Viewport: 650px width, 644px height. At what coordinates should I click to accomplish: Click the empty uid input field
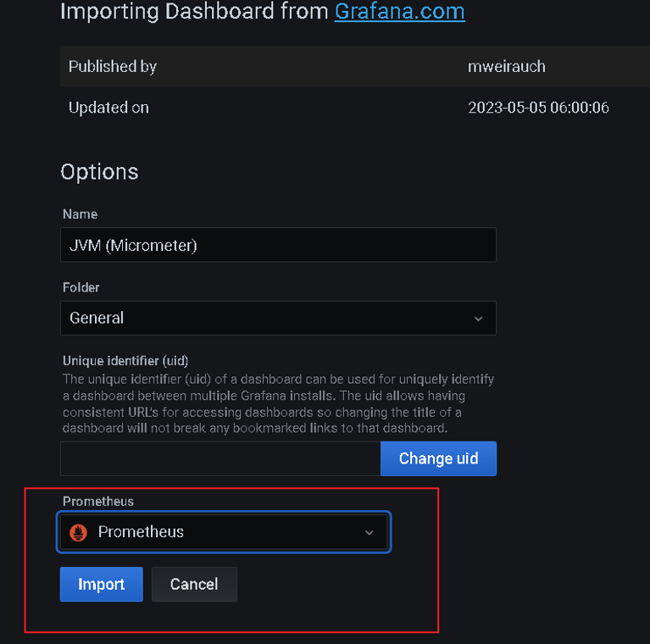tap(219, 458)
